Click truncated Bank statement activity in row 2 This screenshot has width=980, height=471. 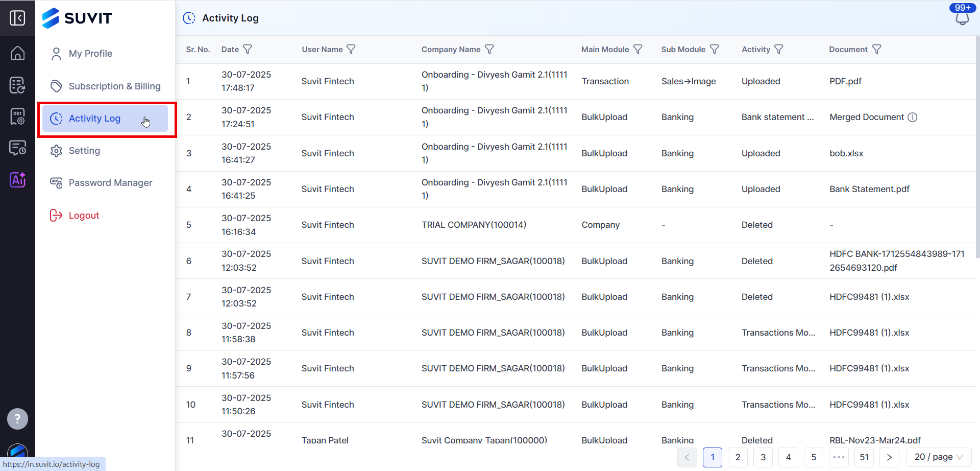click(x=777, y=117)
